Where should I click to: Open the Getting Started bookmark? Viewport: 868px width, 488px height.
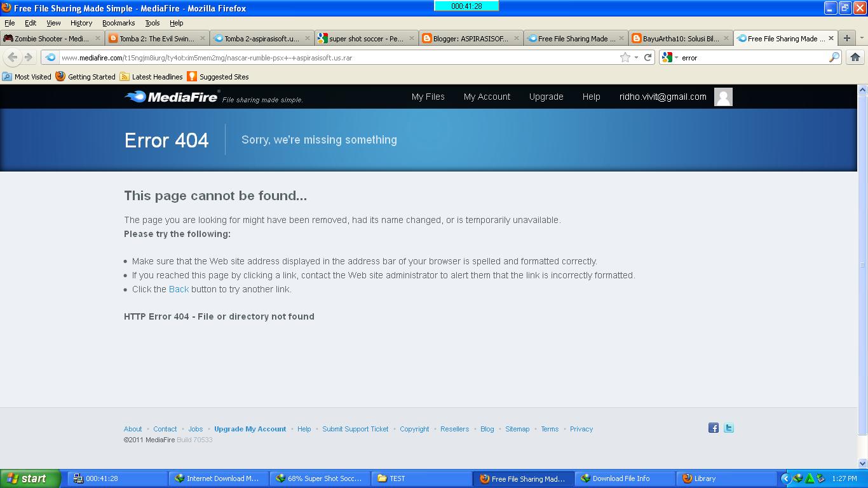click(x=86, y=76)
